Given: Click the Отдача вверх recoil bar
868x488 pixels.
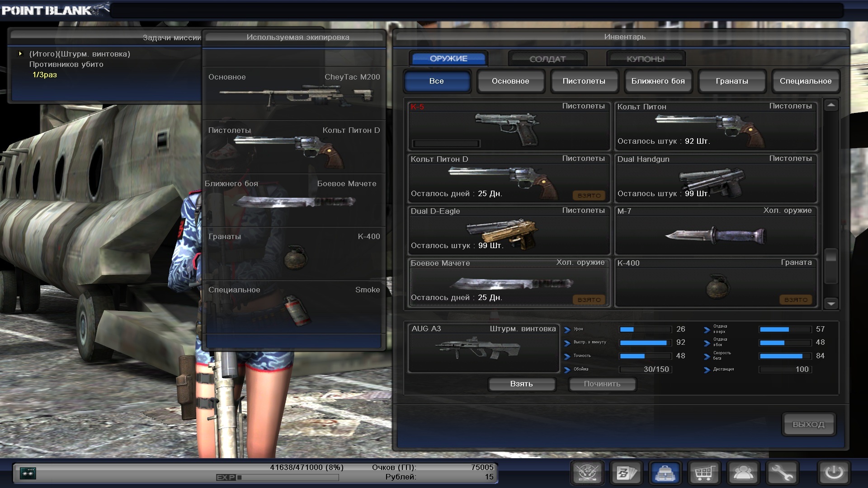Looking at the screenshot, I should [785, 329].
